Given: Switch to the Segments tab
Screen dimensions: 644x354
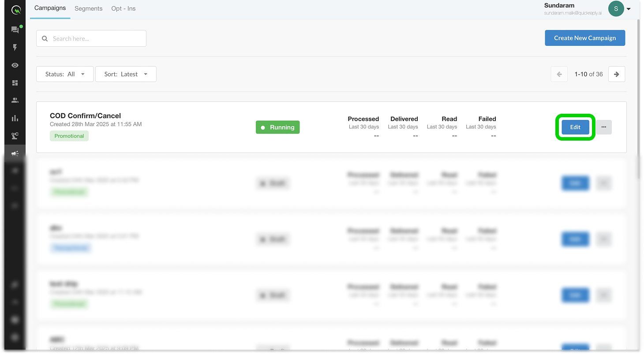Looking at the screenshot, I should tap(88, 8).
